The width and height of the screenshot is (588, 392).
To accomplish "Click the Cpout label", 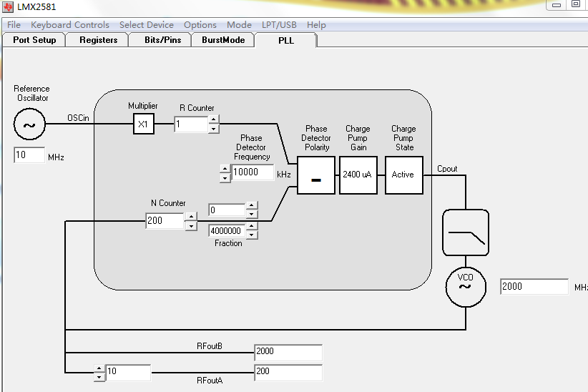I will coord(447,169).
